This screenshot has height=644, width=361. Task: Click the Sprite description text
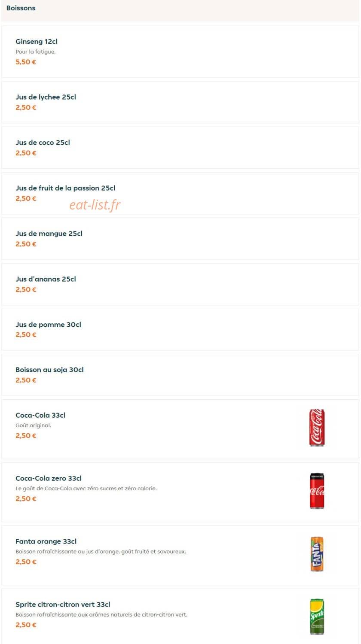click(101, 615)
